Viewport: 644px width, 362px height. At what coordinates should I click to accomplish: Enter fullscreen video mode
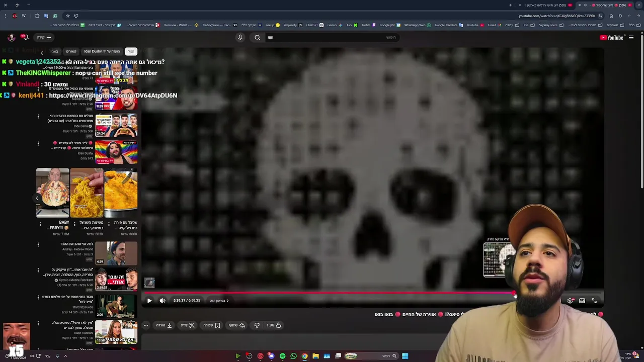click(594, 301)
